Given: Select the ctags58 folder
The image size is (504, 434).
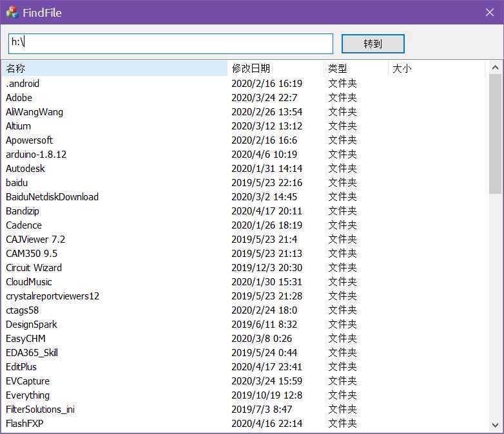Looking at the screenshot, I should point(22,310).
